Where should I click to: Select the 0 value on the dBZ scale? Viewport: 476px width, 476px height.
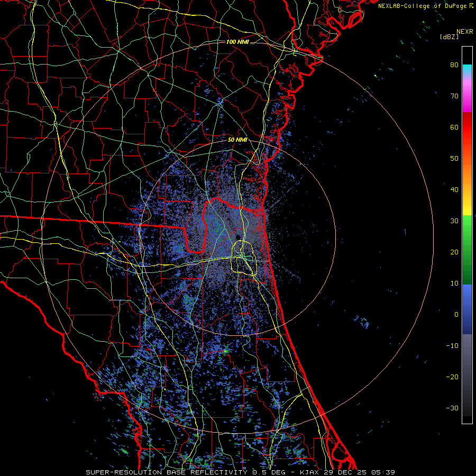coord(456,315)
